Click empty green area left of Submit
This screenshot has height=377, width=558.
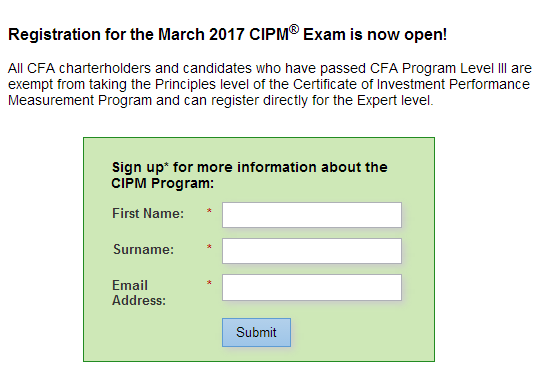point(153,333)
